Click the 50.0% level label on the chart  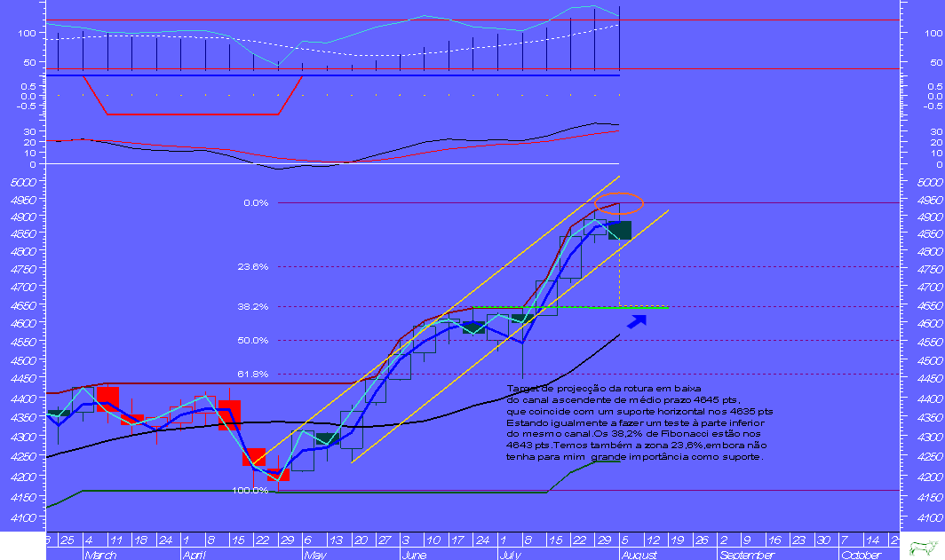click(252, 340)
